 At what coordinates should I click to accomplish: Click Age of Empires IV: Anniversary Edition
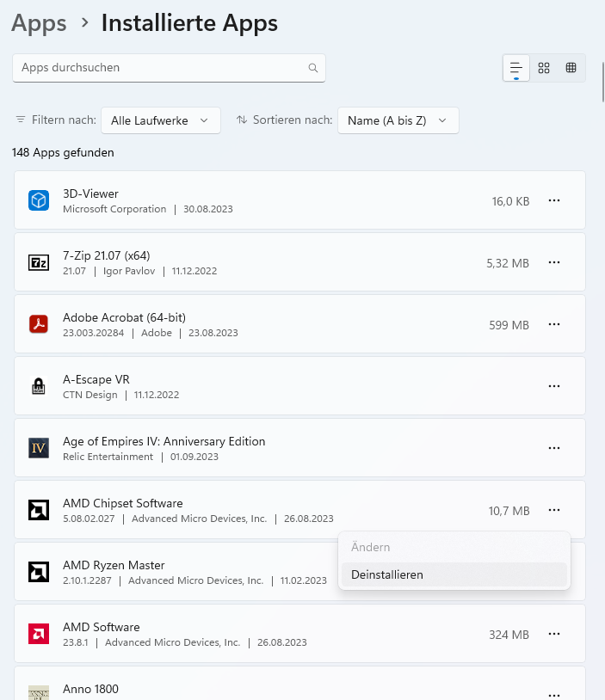164,441
